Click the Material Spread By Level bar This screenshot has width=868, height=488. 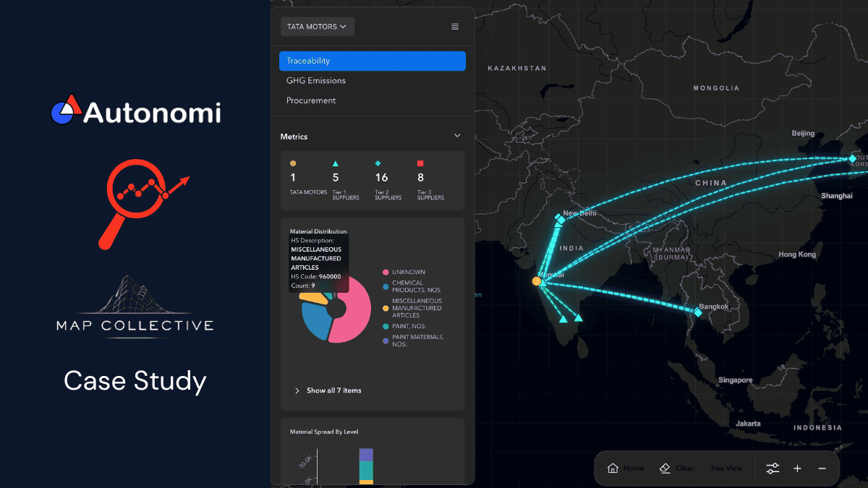[x=366, y=466]
